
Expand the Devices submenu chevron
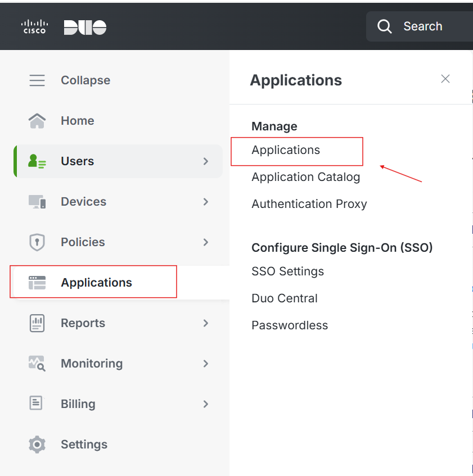pyautogui.click(x=206, y=202)
